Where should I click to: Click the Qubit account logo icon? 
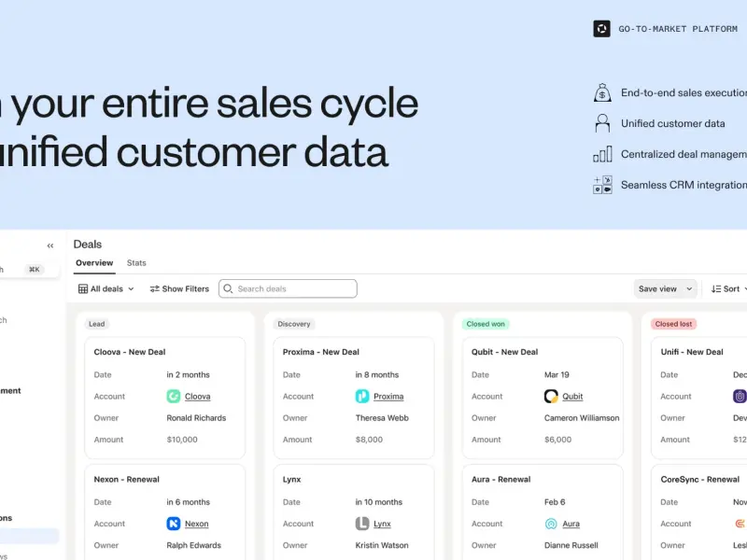[x=551, y=396]
